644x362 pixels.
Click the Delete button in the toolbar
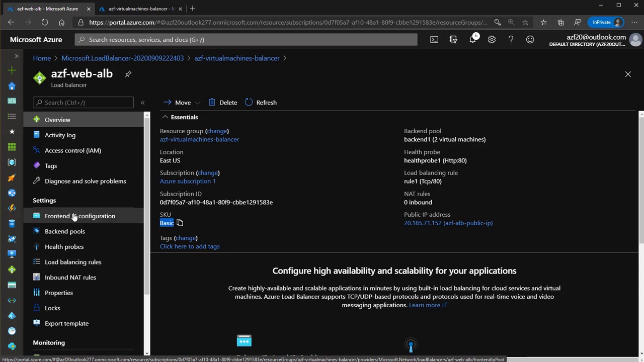pyautogui.click(x=223, y=103)
